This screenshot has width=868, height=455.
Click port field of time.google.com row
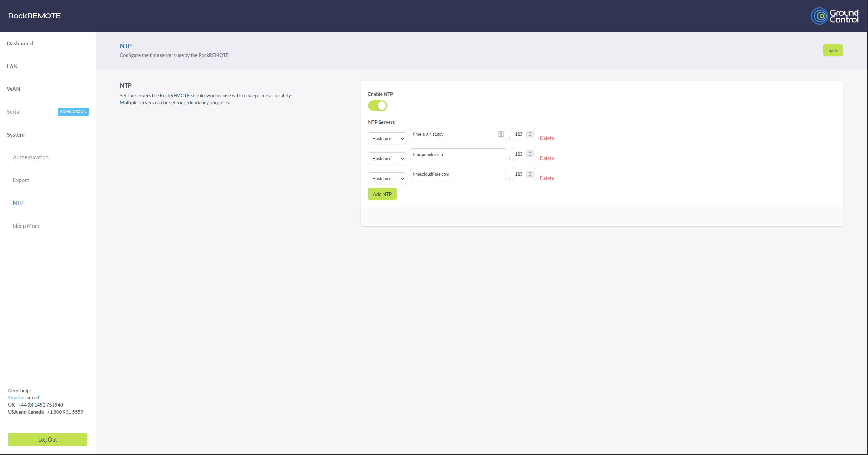tap(524, 154)
